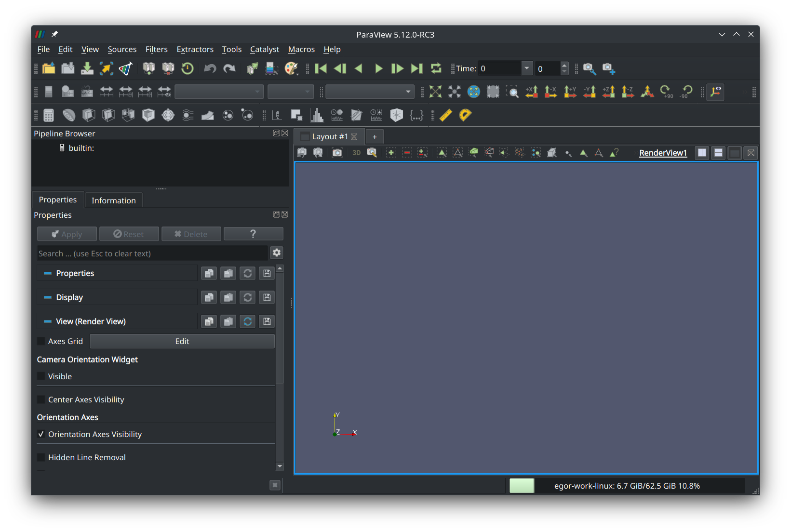Jump to last frame
Screen dimensions: 791x532
[x=417, y=68]
